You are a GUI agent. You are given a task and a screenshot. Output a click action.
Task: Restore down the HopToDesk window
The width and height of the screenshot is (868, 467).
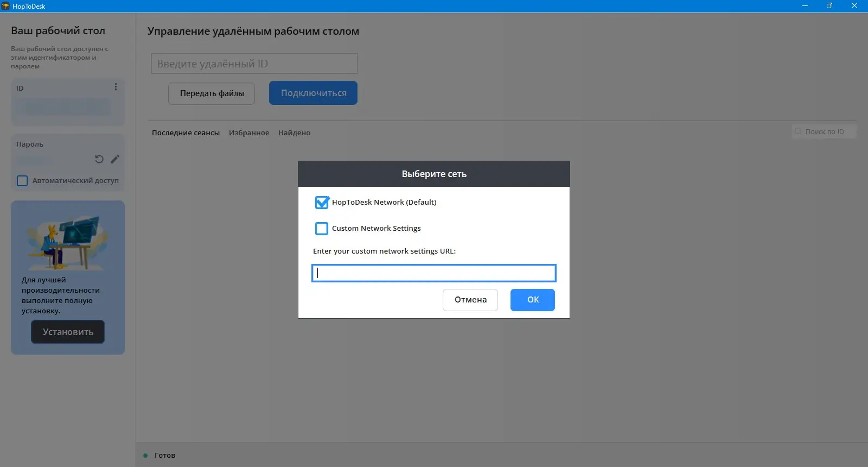click(829, 6)
